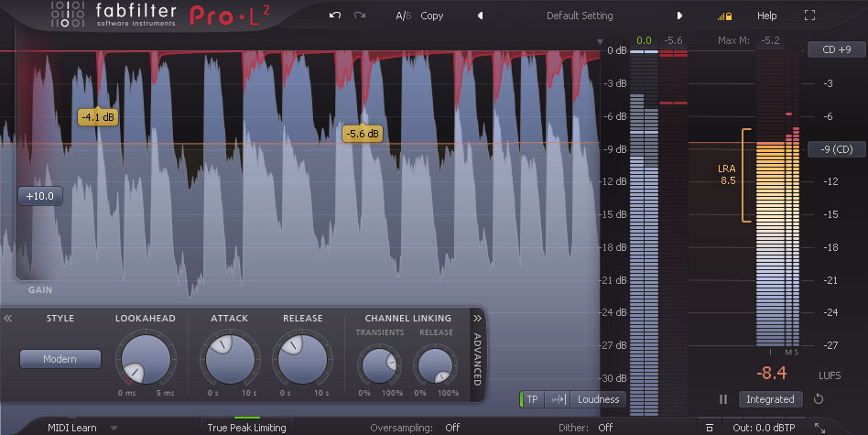Pause the loudness measurement
Screen dimensions: 868x435
(x=723, y=399)
